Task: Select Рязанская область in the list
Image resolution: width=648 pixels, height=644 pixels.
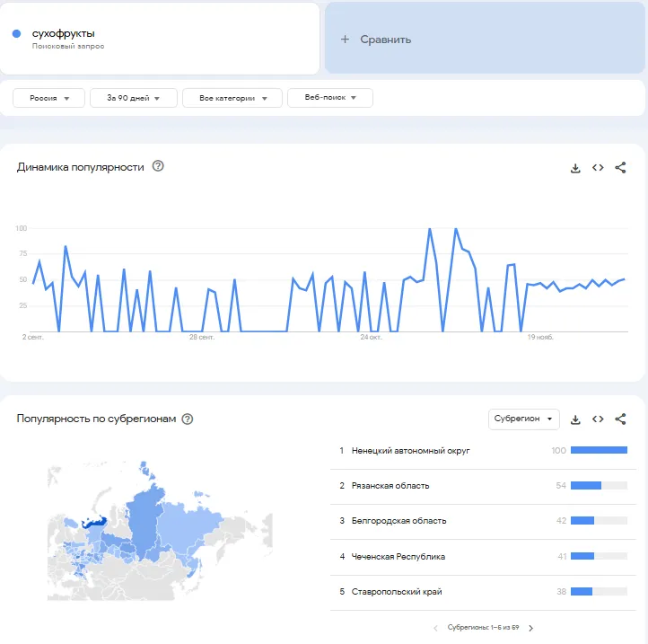Action: (390, 486)
